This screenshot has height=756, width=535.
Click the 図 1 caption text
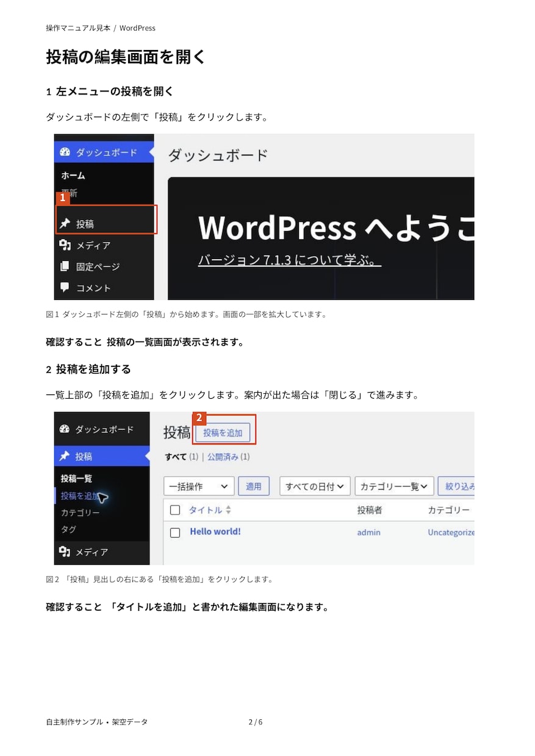tap(187, 315)
